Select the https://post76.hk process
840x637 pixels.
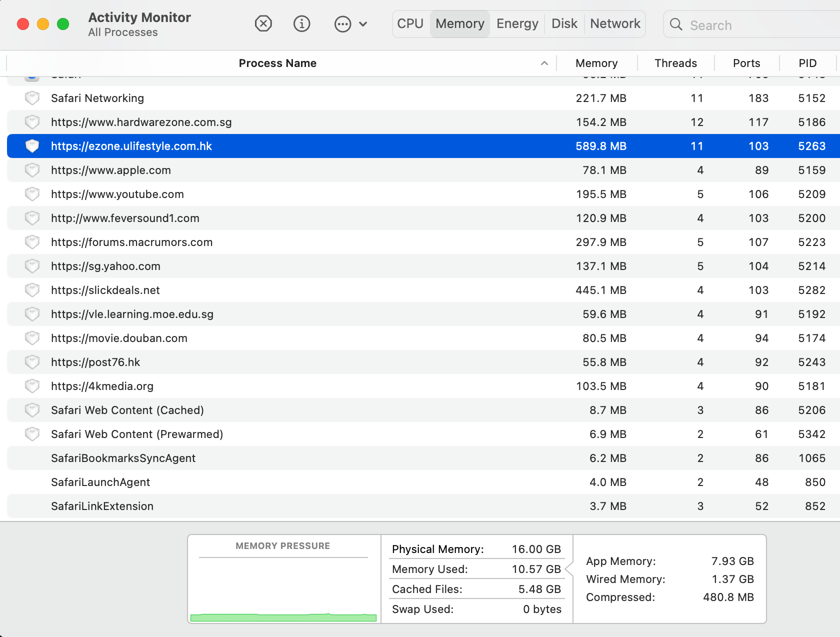(95, 362)
